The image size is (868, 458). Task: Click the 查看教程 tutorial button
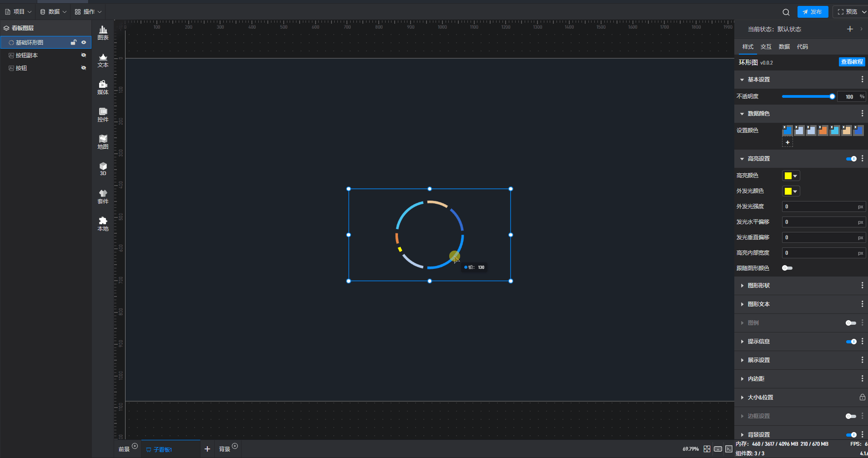[852, 62]
